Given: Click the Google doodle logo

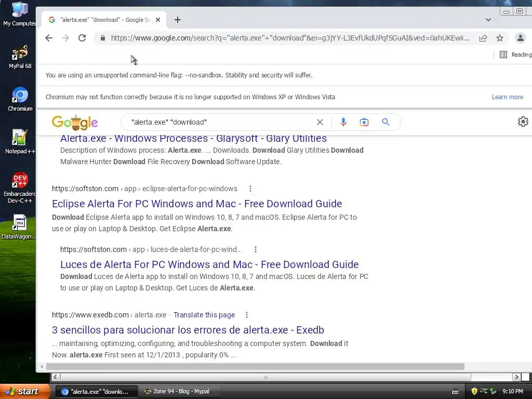Looking at the screenshot, I should coord(75,122).
